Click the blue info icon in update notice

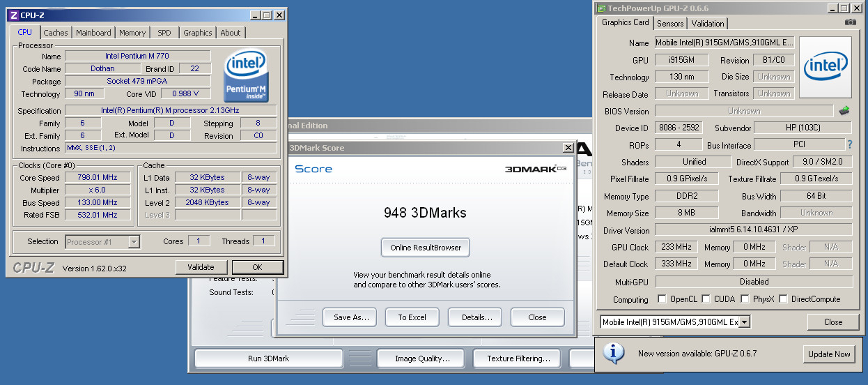point(613,352)
